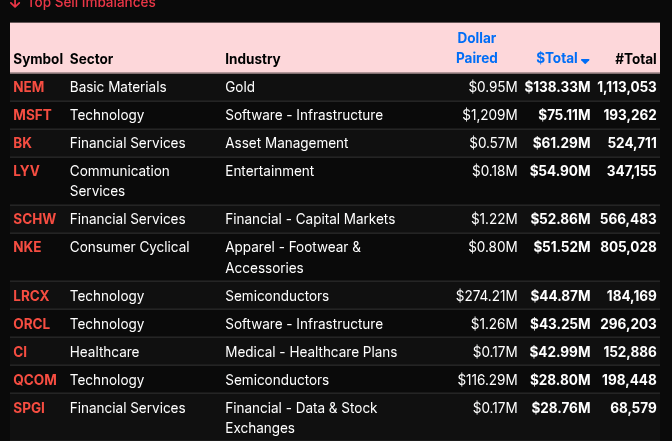Open the MSFT ticker link
This screenshot has height=441, width=672.
click(32, 115)
